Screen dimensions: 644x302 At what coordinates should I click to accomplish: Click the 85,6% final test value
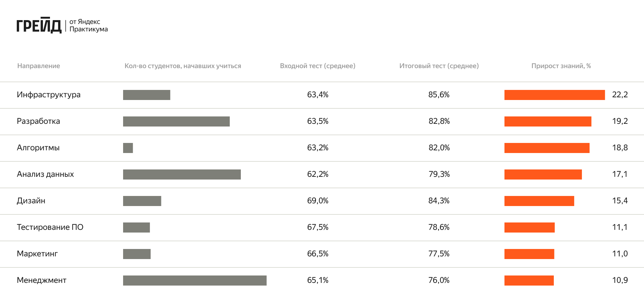click(x=439, y=95)
